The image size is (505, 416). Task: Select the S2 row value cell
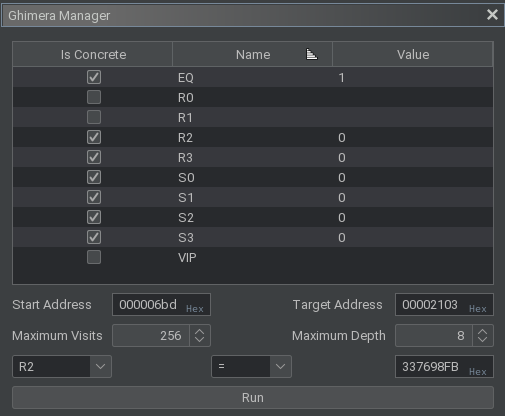413,217
